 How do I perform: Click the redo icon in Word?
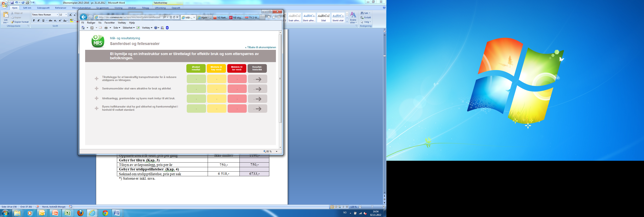click(x=23, y=2)
